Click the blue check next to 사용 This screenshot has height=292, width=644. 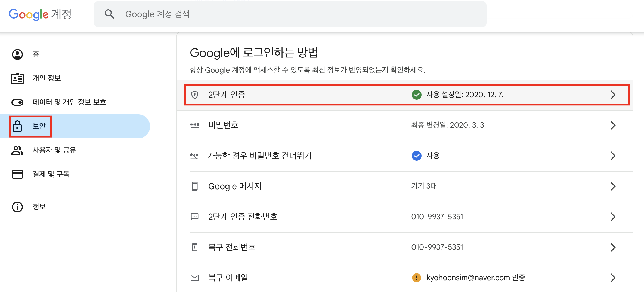[x=416, y=156]
